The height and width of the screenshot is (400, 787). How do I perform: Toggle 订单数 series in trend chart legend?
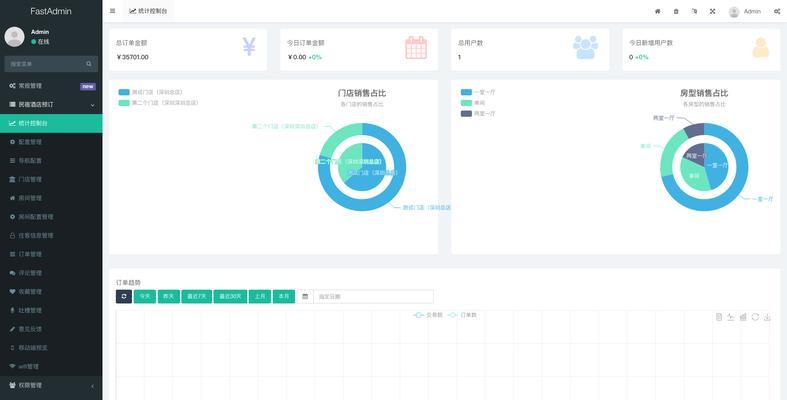tap(462, 315)
